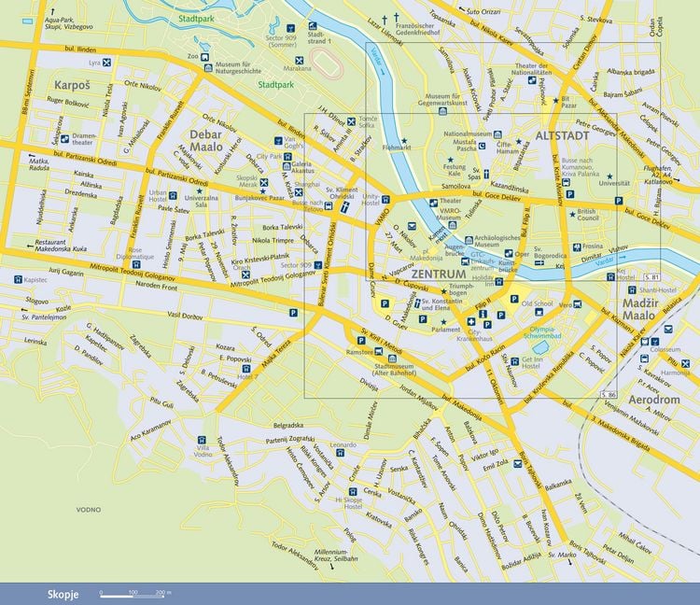Click the Zoo icon
This screenshot has height=605, width=700.
click(x=205, y=57)
